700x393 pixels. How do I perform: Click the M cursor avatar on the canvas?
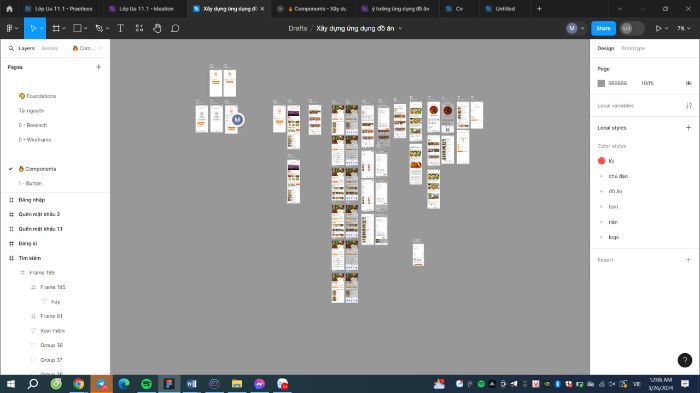238,120
